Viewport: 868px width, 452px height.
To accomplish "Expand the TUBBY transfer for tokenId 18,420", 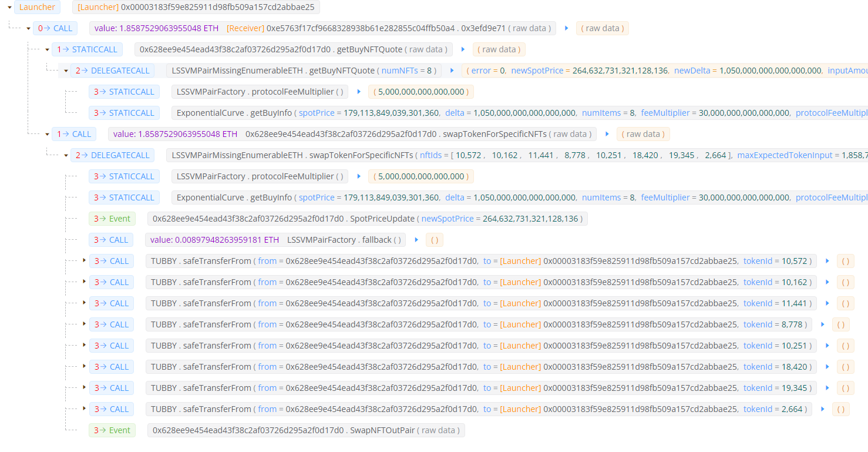I will pos(85,367).
